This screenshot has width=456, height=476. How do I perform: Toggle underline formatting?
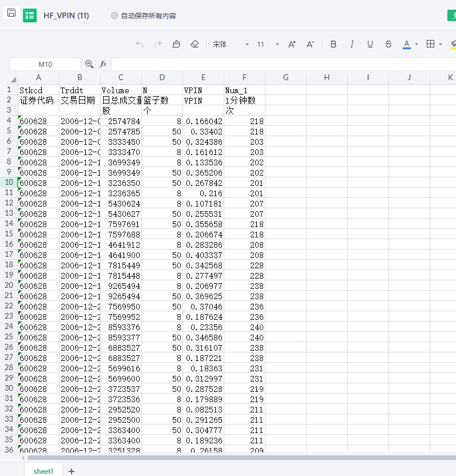click(x=370, y=44)
